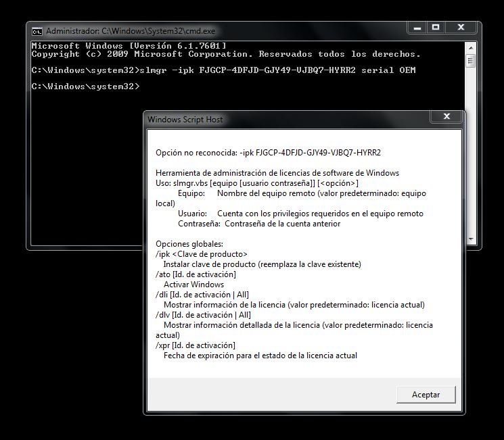
Task: Close the Administrador cmd.exe window
Action: tap(461, 28)
